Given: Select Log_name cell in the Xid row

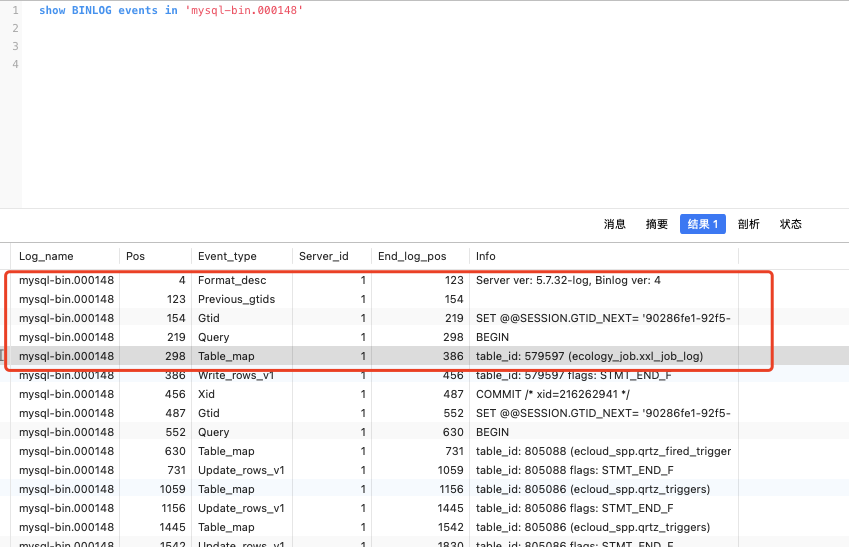Looking at the screenshot, I should point(66,394).
